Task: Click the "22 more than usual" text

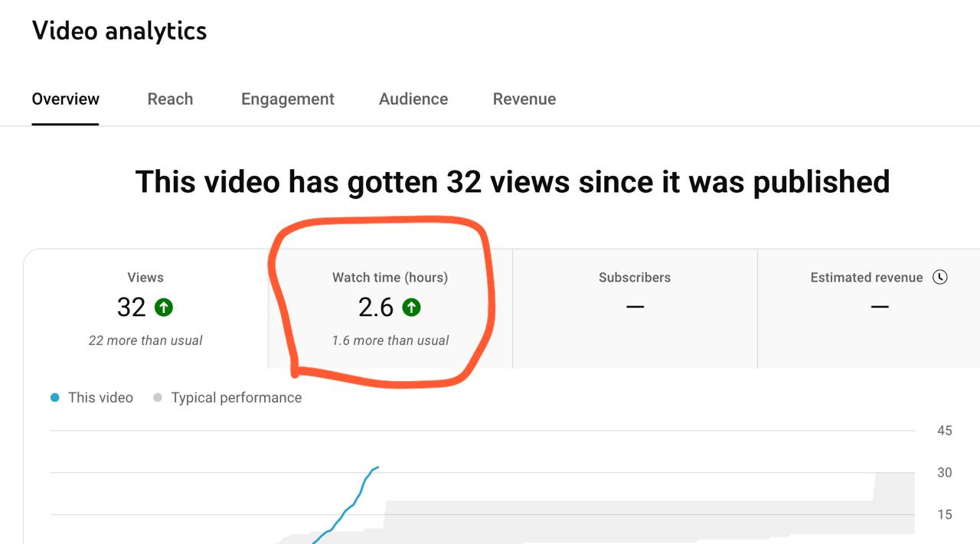Action: [145, 340]
